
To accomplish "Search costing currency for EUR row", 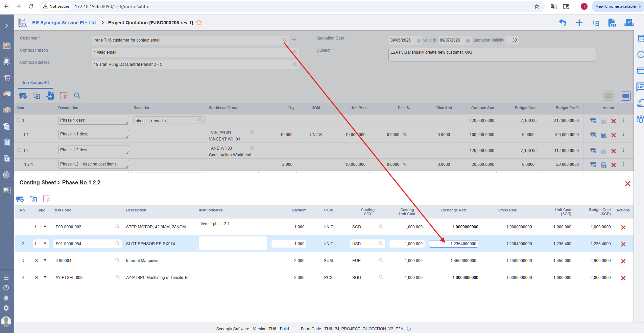I will [381, 260].
